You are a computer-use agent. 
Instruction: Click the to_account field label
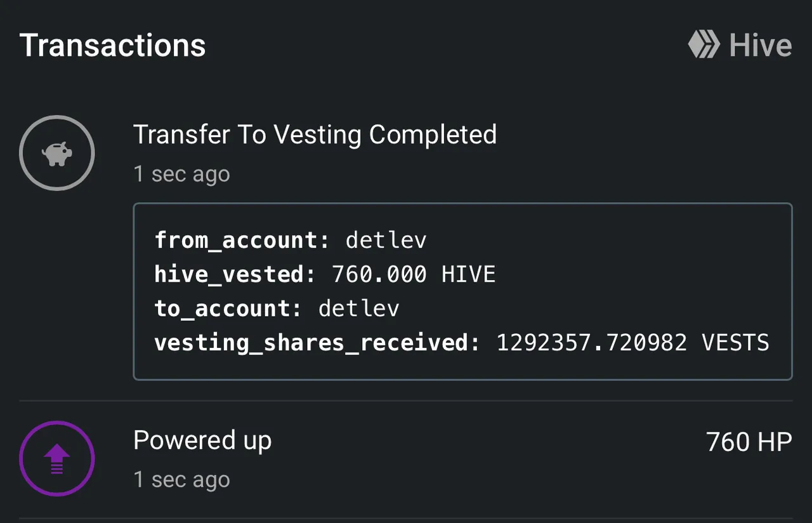click(x=229, y=309)
